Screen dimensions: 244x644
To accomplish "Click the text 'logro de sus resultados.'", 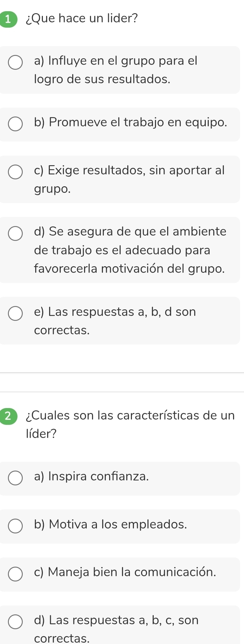I will [x=102, y=79].
